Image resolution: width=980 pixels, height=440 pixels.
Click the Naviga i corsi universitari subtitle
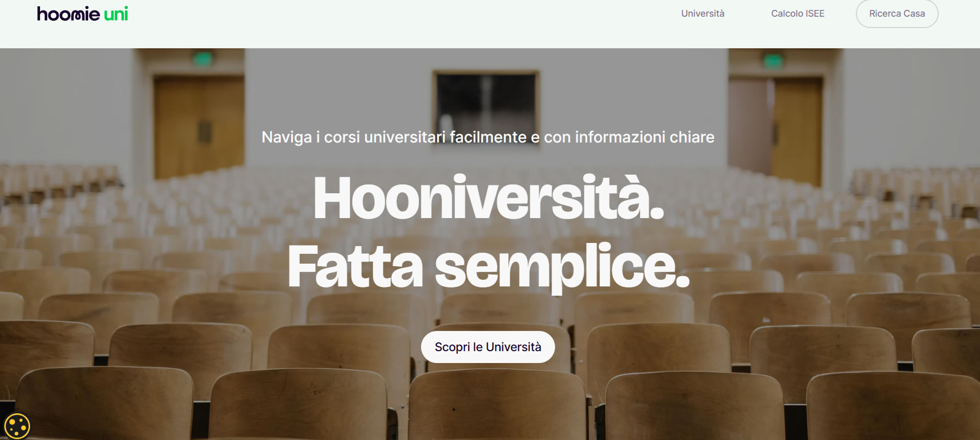pyautogui.click(x=488, y=137)
